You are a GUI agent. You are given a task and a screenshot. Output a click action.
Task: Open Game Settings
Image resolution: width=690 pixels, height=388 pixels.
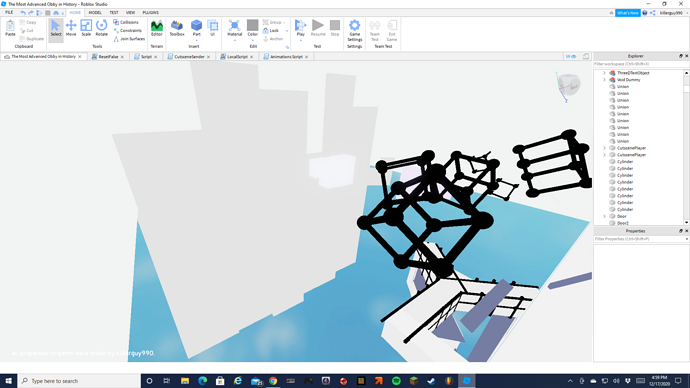coord(355,30)
